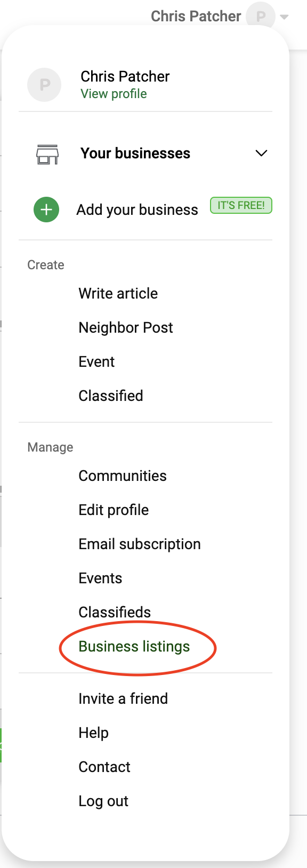Image resolution: width=307 pixels, height=868 pixels.
Task: Open Communities under Manage
Action: coord(123,476)
